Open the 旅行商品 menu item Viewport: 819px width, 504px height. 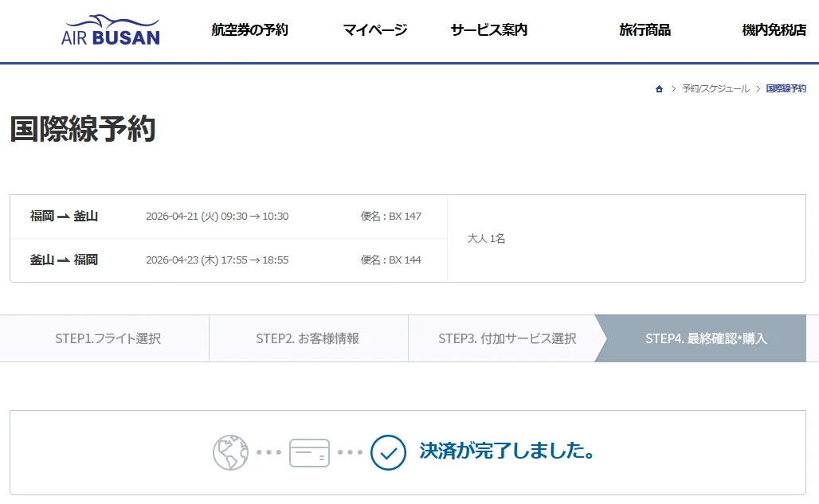[x=645, y=30]
